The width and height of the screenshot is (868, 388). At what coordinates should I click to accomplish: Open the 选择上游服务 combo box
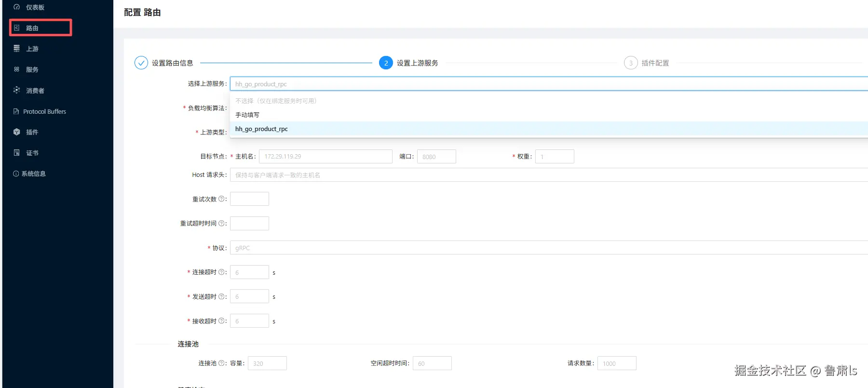pos(549,84)
